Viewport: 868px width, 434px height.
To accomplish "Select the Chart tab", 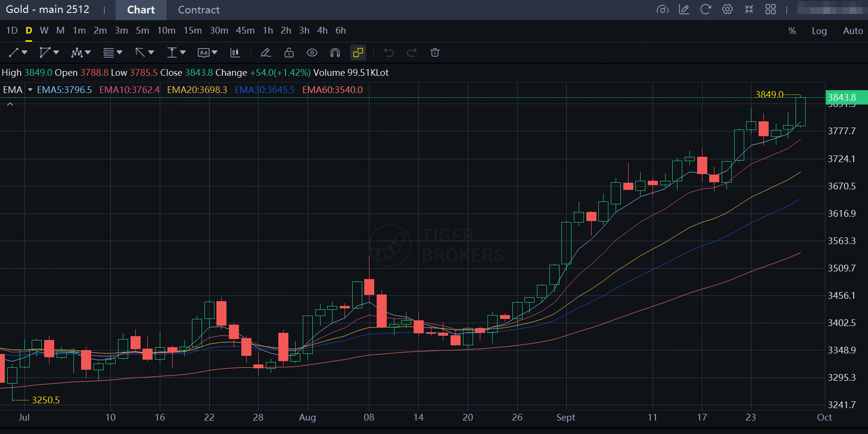I will [x=141, y=10].
